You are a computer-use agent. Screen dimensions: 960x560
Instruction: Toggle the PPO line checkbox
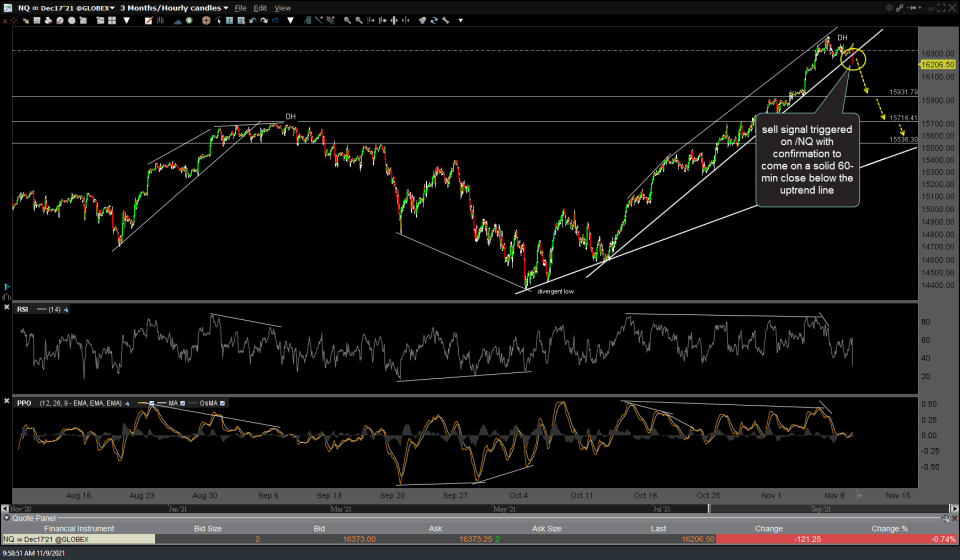(151, 403)
